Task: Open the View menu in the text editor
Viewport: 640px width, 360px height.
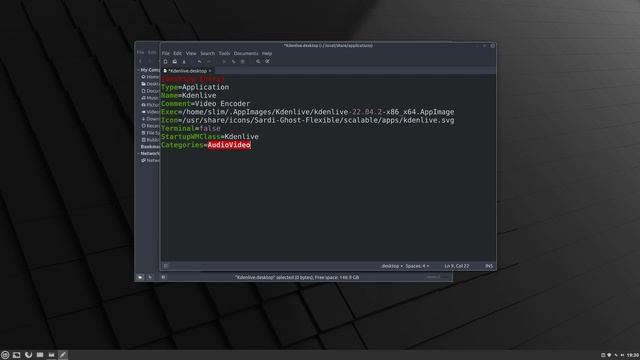Action: click(x=191, y=53)
